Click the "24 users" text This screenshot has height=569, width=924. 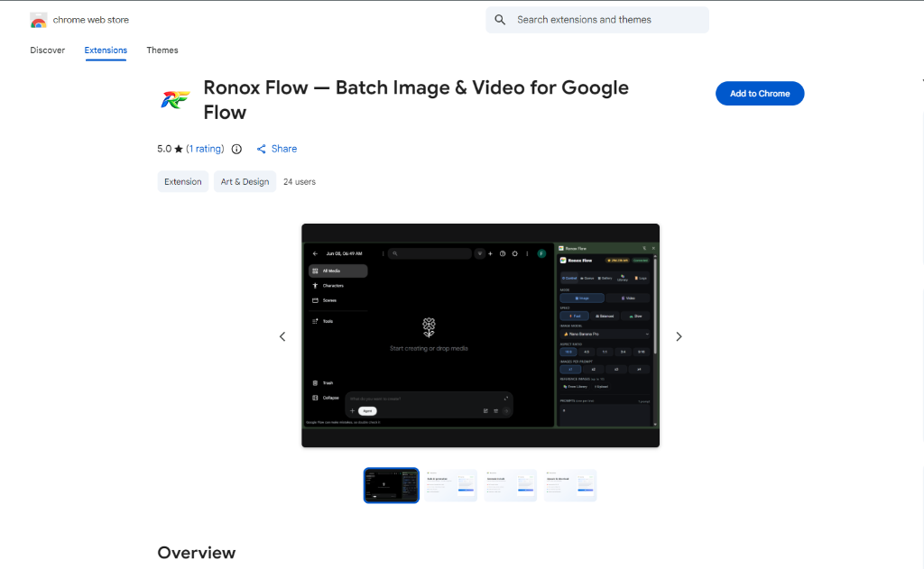click(x=300, y=182)
